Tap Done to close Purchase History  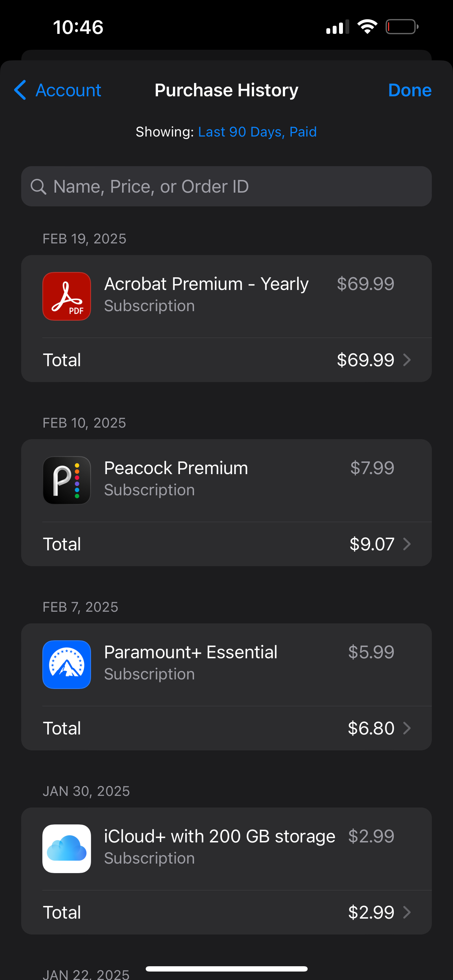pos(410,90)
